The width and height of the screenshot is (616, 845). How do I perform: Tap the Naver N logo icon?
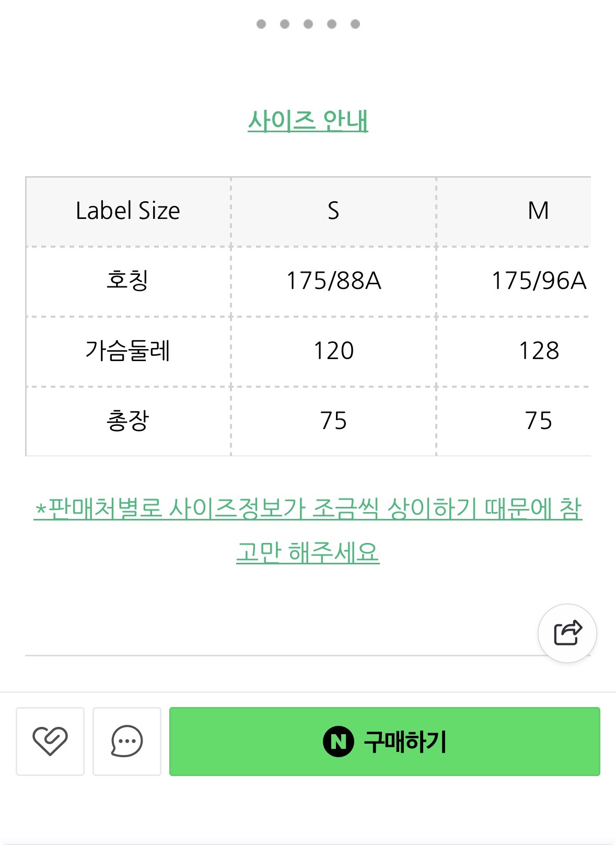pos(338,742)
